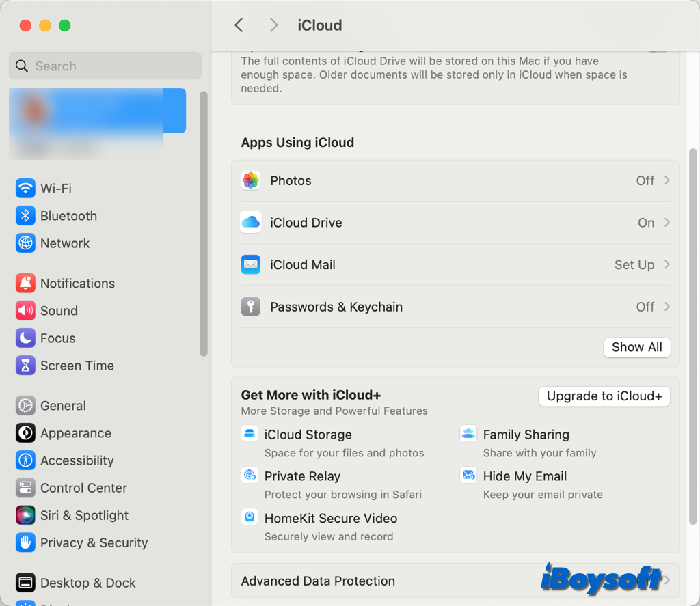Image resolution: width=700 pixels, height=606 pixels.
Task: Click the Wi-Fi icon in sidebar
Action: point(25,189)
